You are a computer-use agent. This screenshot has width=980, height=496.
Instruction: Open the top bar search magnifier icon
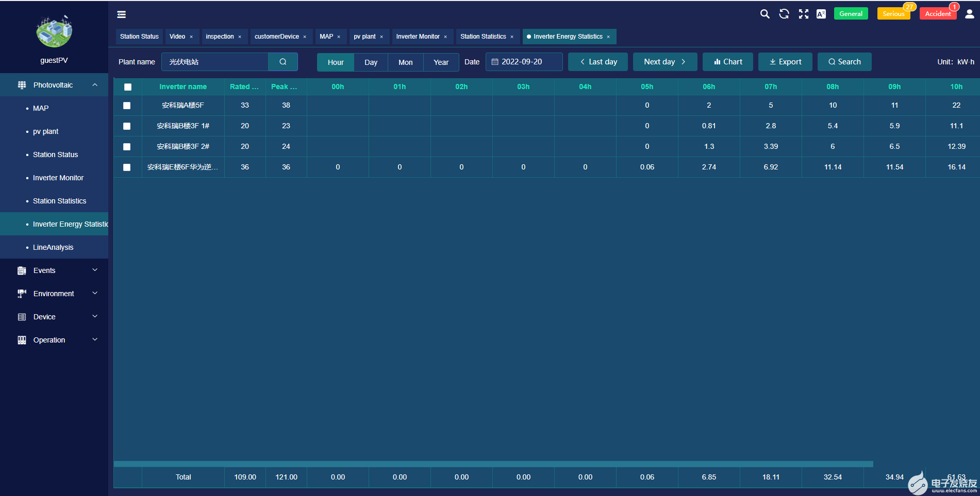click(x=765, y=14)
